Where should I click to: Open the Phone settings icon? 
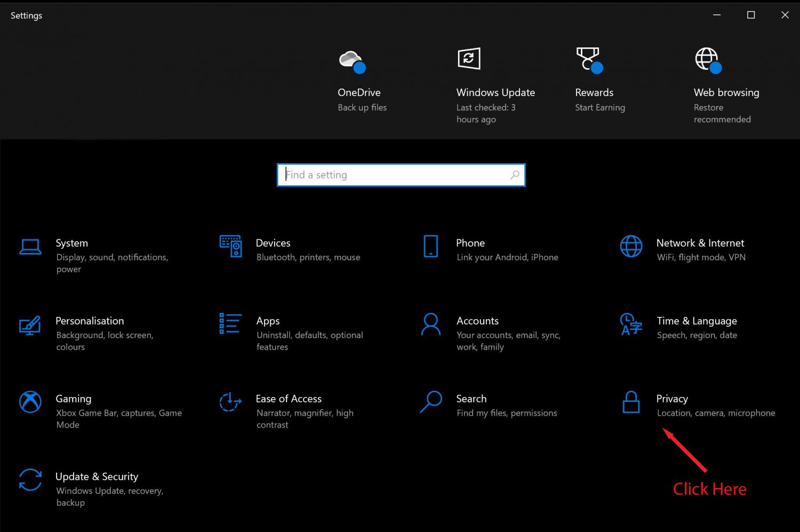click(x=430, y=246)
